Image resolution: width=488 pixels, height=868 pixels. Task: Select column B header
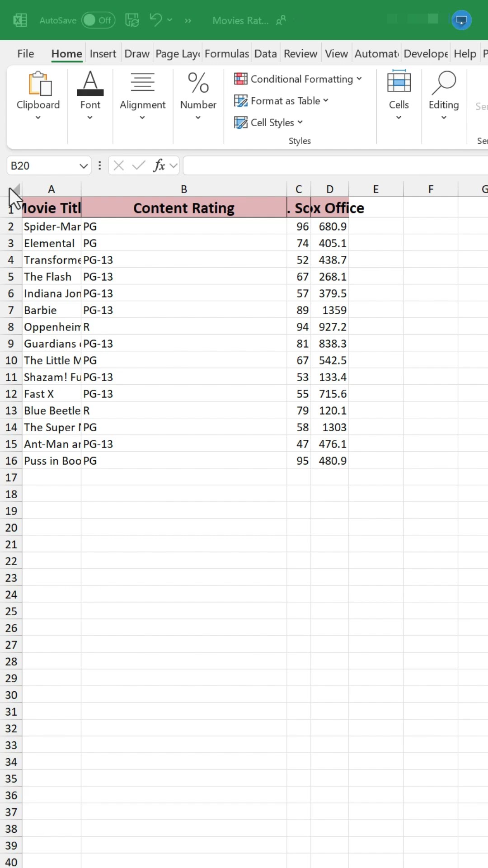click(184, 189)
